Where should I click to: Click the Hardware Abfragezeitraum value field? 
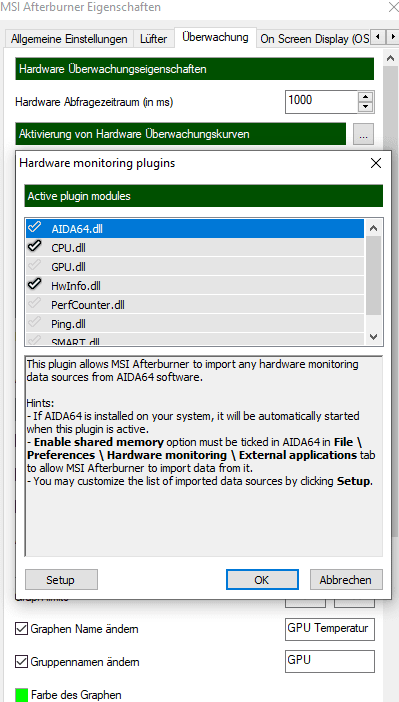coord(321,102)
